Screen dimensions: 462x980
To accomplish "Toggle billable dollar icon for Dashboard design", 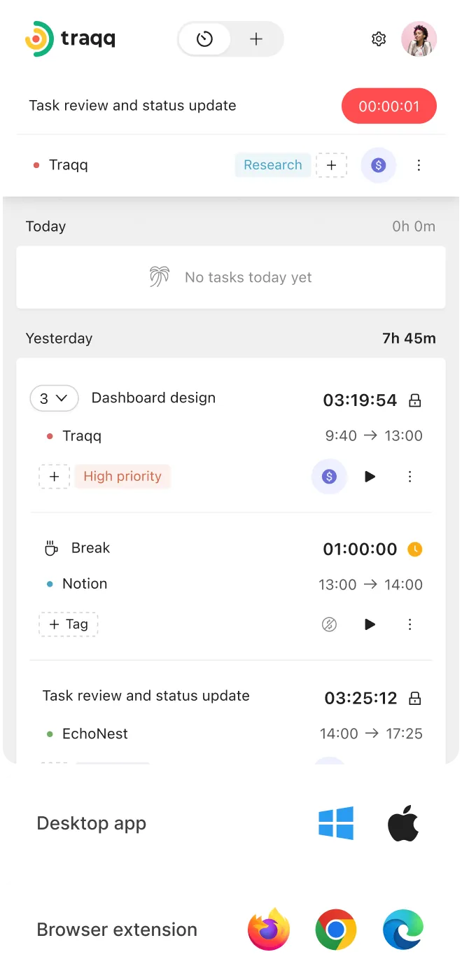I will point(329,477).
